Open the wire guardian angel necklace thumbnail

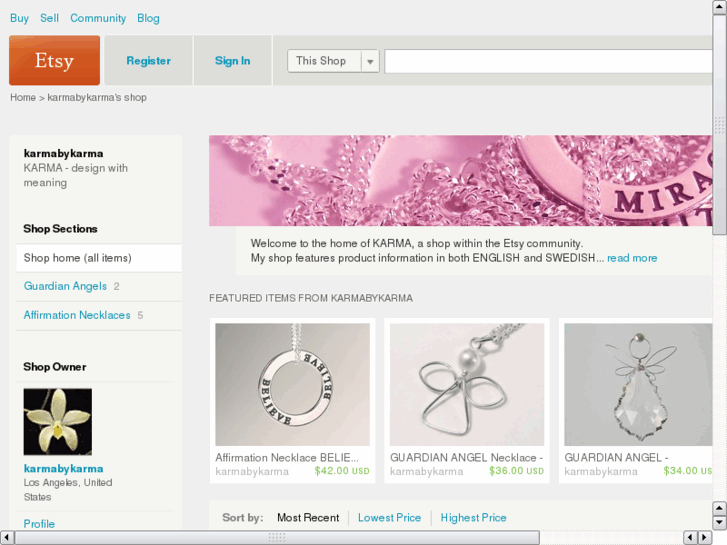pyautogui.click(x=467, y=385)
